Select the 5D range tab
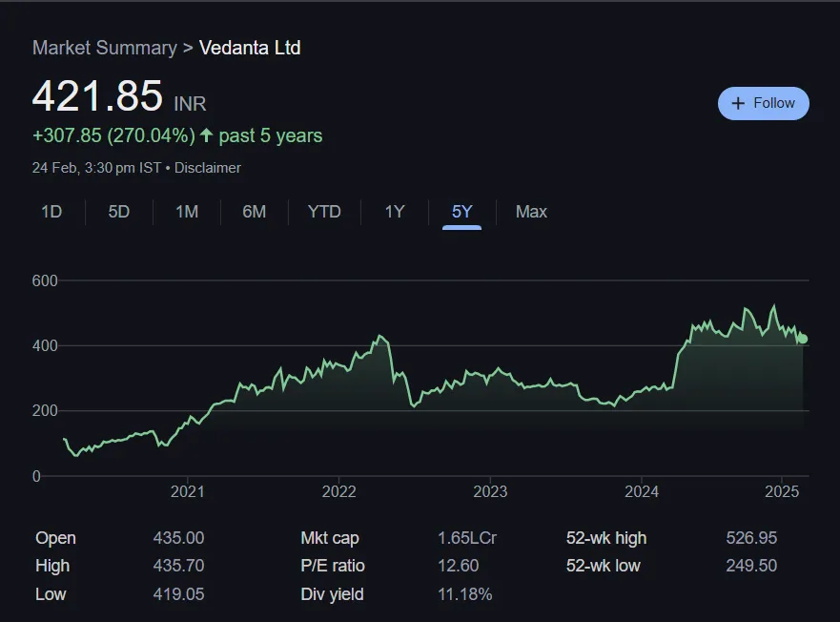Viewport: 840px width, 622px height. 119,212
